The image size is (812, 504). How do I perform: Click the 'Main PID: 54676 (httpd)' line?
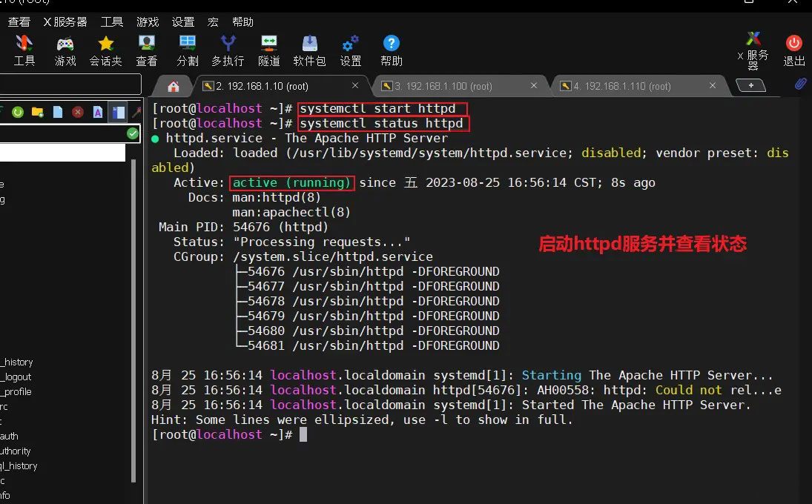coord(243,227)
